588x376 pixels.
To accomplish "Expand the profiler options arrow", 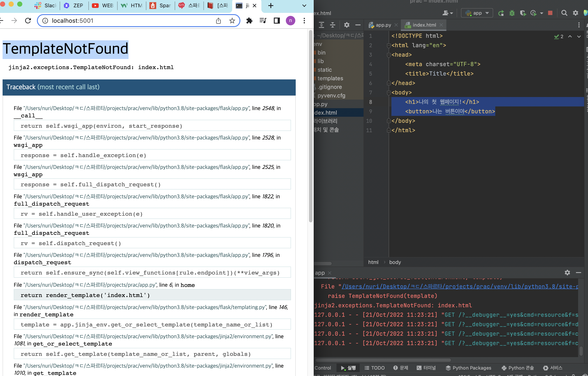I will [x=542, y=14].
